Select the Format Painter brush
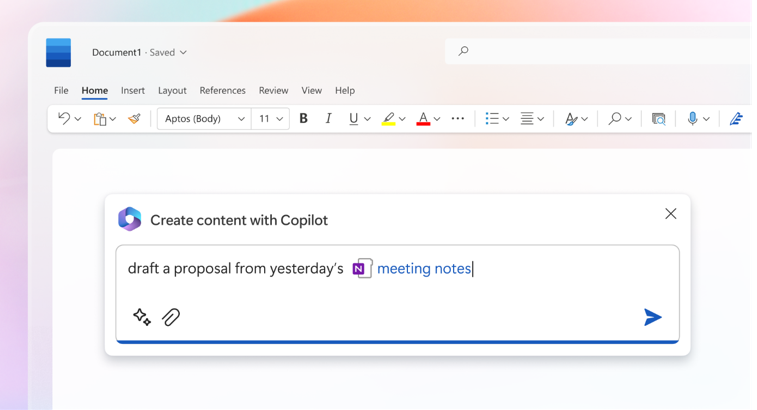The height and width of the screenshot is (410, 757). pyautogui.click(x=134, y=118)
